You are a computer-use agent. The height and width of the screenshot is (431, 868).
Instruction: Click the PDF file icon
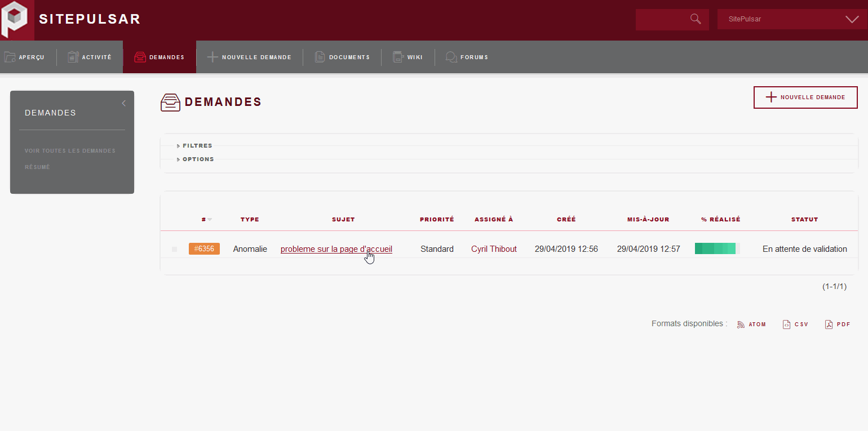click(829, 325)
